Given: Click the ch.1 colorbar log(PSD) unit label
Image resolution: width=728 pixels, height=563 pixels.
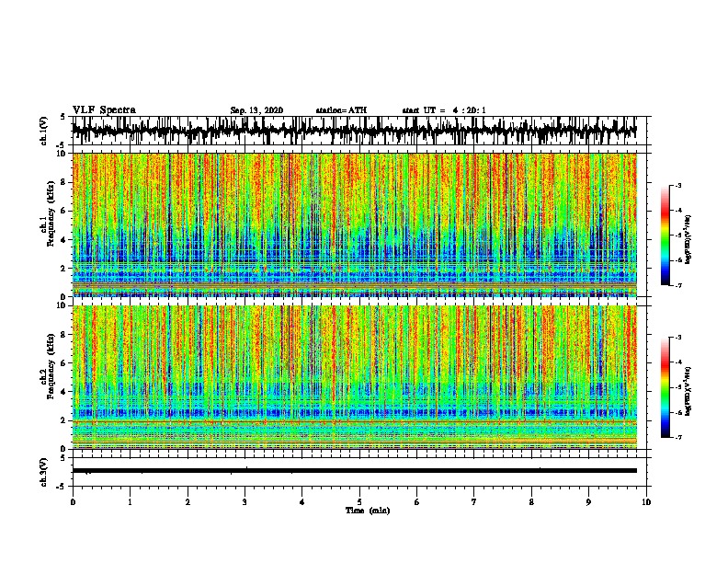Looking at the screenshot, I should click(688, 239).
